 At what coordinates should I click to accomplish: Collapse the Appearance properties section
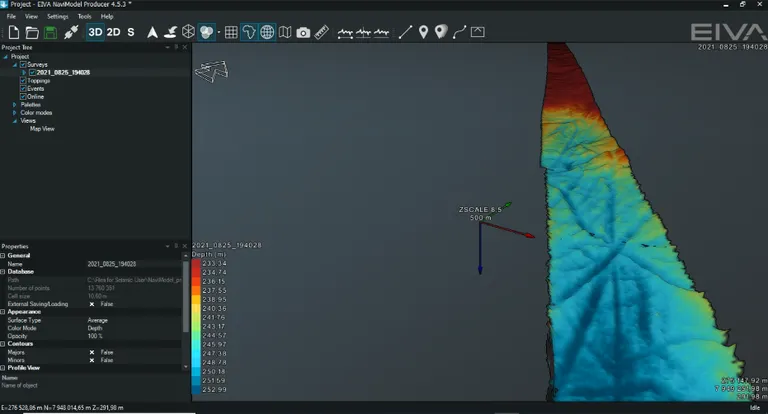3,312
